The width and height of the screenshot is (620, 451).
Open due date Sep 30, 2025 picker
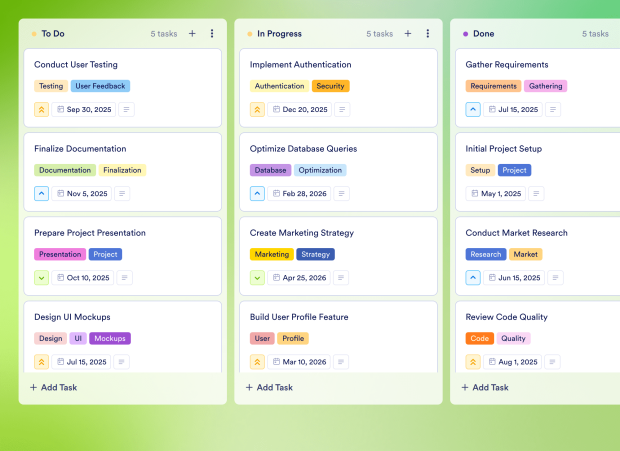click(84, 110)
